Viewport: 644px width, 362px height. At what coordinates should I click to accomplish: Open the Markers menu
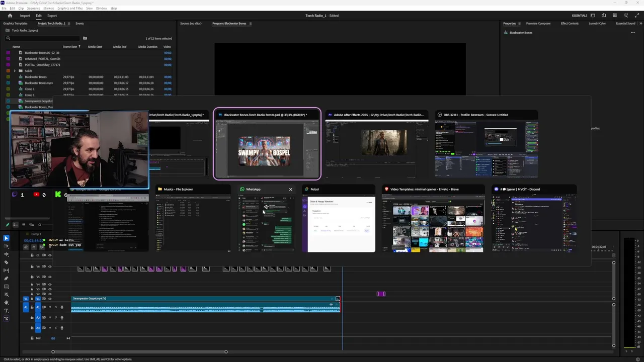pyautogui.click(x=49, y=8)
